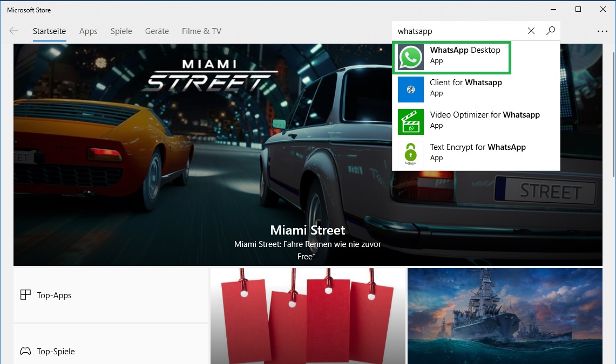The height and width of the screenshot is (364, 616).
Task: Click the Client for Whatsapp blue icon
Action: tap(410, 90)
